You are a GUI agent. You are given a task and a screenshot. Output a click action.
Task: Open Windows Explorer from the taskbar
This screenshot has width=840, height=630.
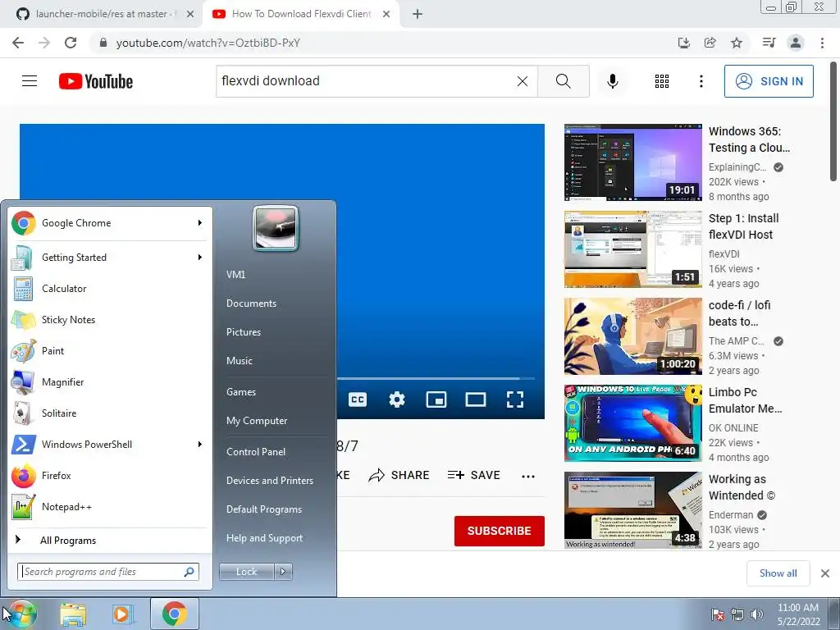73,614
